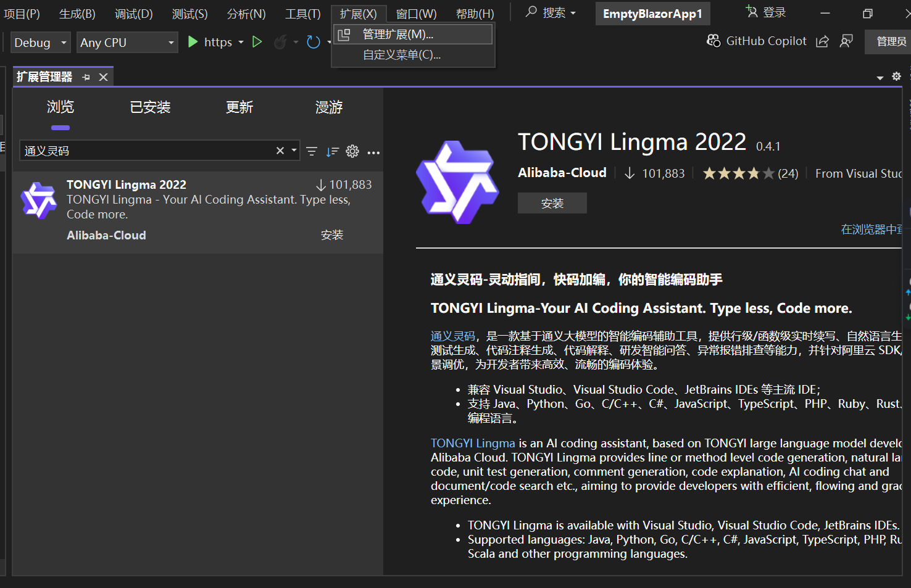
Task: Open the Any CPU platform dropdown
Action: tap(127, 43)
